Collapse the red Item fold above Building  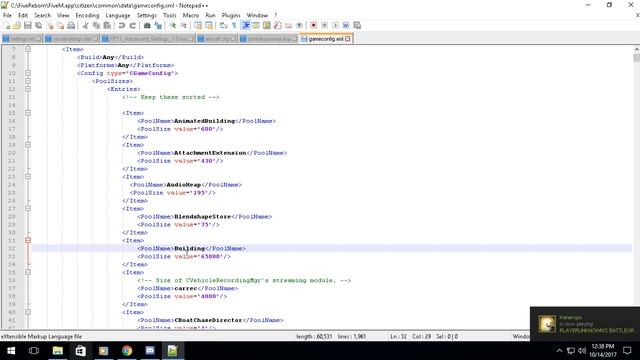tap(28, 240)
